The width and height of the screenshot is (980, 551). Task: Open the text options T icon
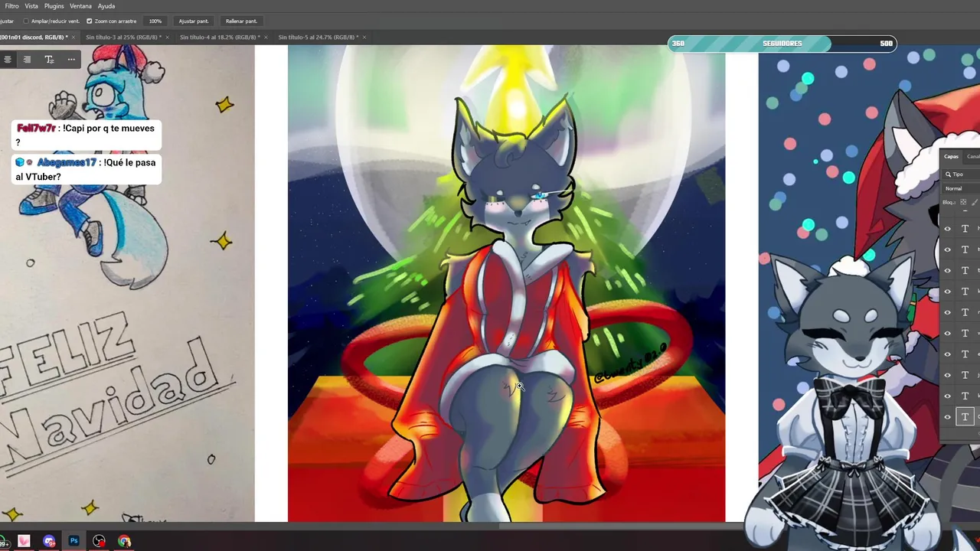point(49,59)
